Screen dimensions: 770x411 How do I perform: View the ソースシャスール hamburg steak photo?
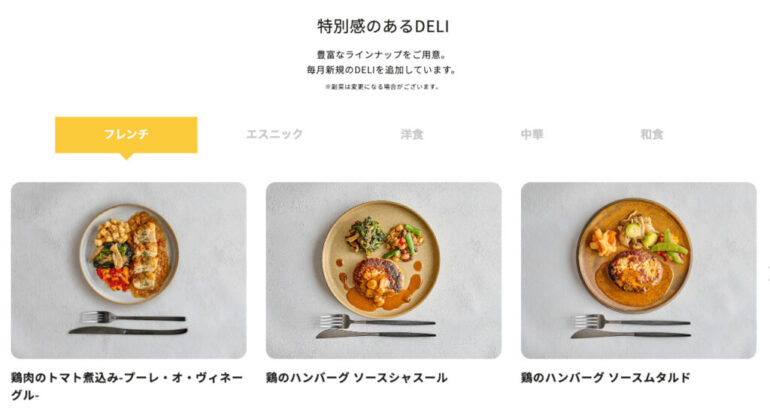pyautogui.click(x=384, y=270)
